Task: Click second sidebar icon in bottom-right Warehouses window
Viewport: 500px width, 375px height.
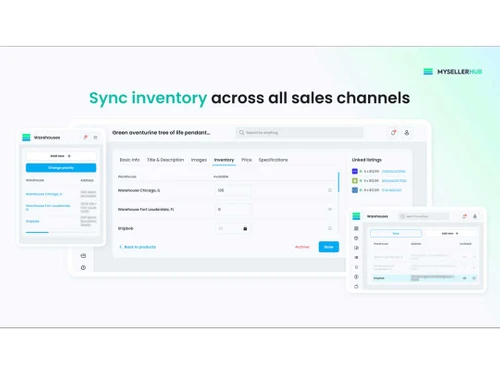Action: pyautogui.click(x=356, y=238)
